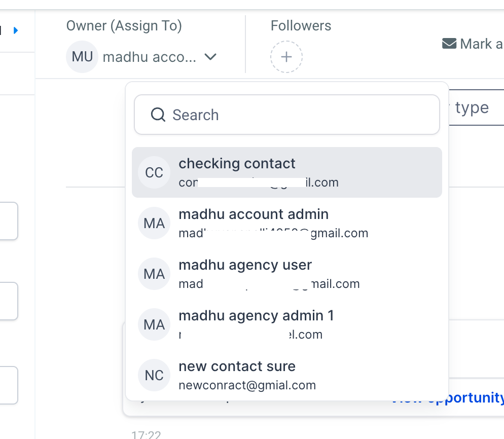
Task: Click the MA avatar beside madhu agency admin 1
Action: point(154,325)
